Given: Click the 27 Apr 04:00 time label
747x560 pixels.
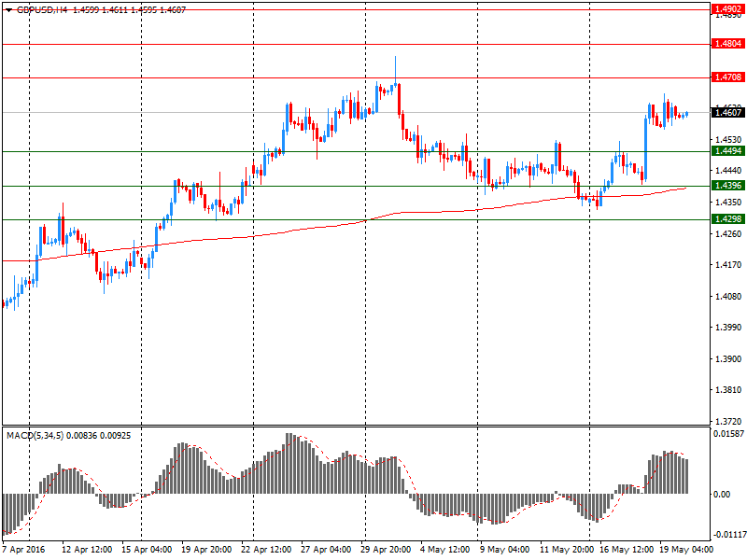Looking at the screenshot, I should pos(326,550).
